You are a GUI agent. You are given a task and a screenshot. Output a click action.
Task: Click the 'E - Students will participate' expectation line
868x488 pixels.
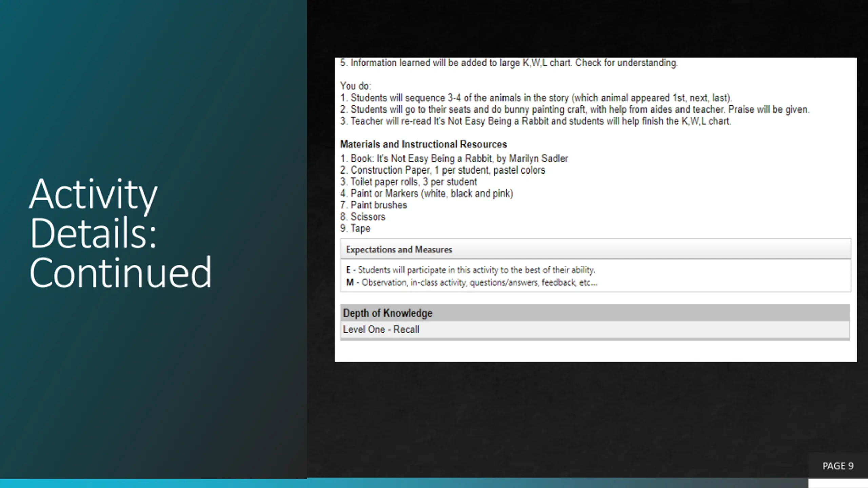pos(471,270)
